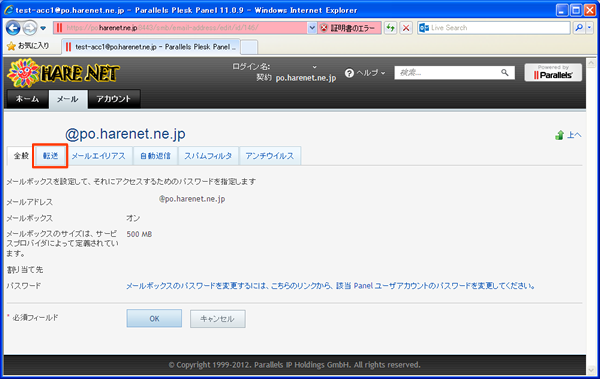Image resolution: width=600 pixels, height=379 pixels.
Task: Open a new blank browser tab
Action: click(249, 47)
